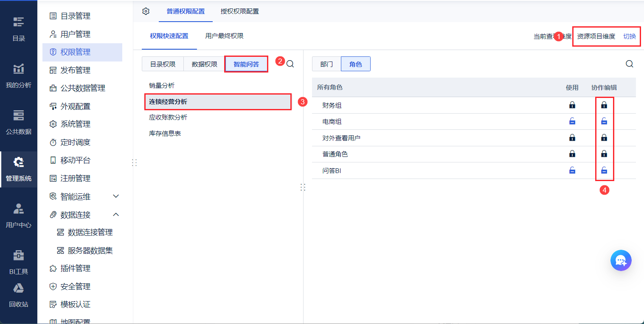Screen dimensions: 644x324
Task: Click the 用户管理 menu icon
Action: tap(53, 34)
